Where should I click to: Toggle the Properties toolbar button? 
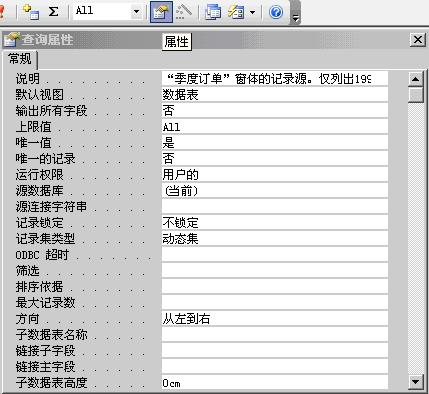click(161, 12)
